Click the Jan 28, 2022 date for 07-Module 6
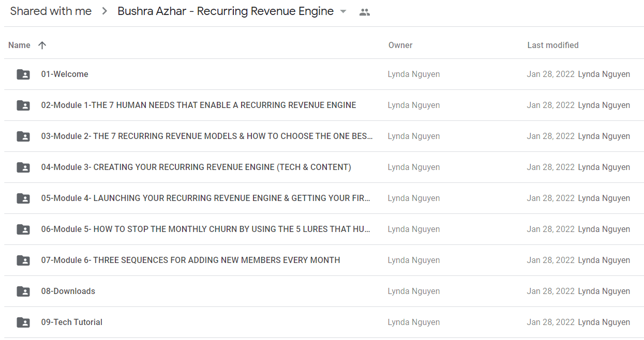The width and height of the screenshot is (644, 340). click(x=551, y=260)
